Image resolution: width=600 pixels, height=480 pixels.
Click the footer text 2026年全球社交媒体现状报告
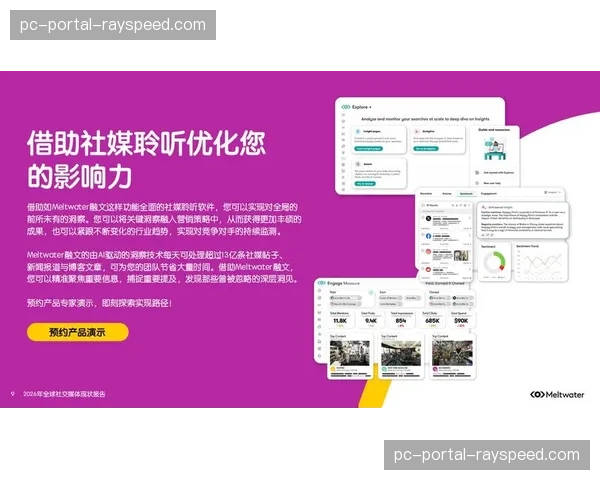(x=64, y=394)
